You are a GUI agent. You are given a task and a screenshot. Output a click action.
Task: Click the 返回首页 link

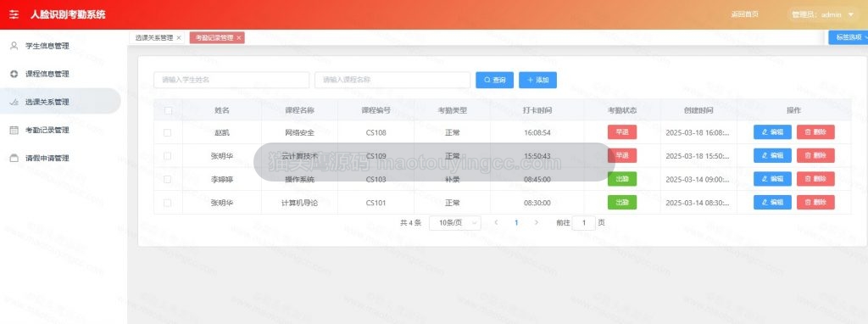(x=744, y=15)
